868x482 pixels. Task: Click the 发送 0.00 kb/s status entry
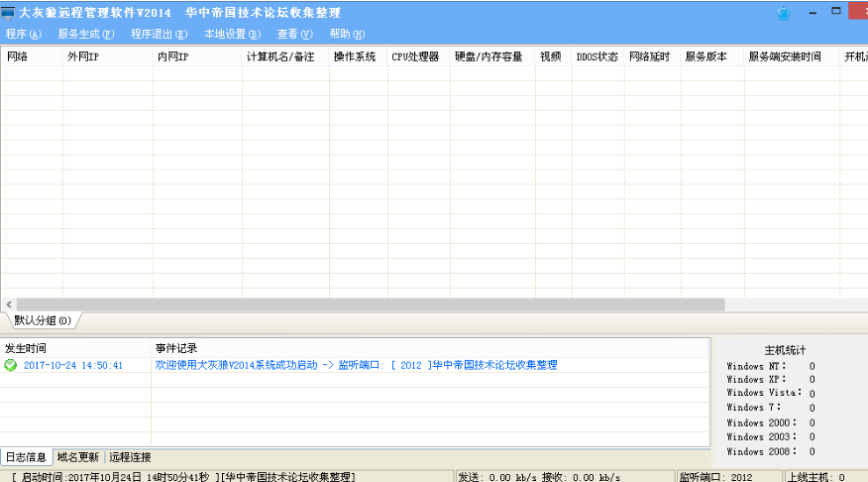pos(565,476)
